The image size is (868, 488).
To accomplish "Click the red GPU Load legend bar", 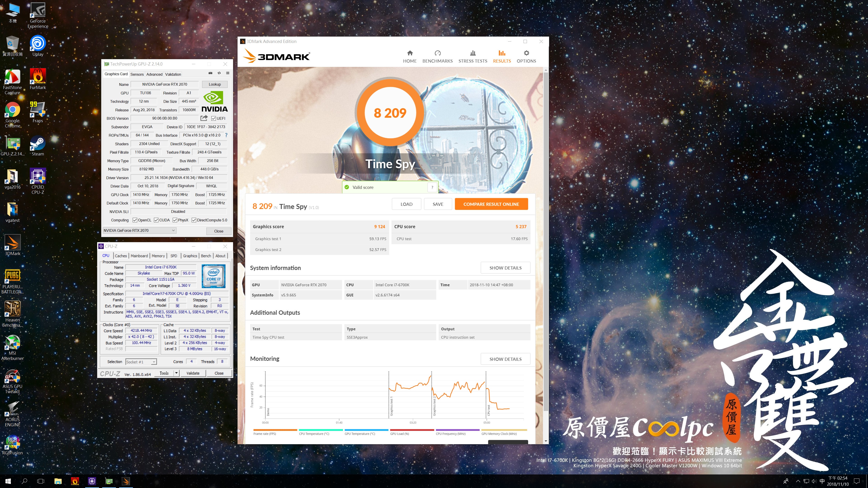I will coord(412,430).
